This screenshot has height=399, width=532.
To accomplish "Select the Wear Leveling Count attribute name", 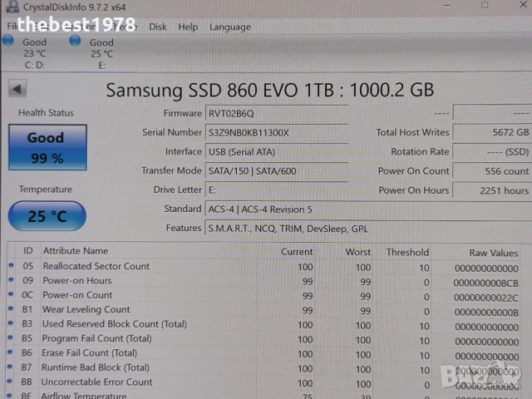I will [86, 309].
